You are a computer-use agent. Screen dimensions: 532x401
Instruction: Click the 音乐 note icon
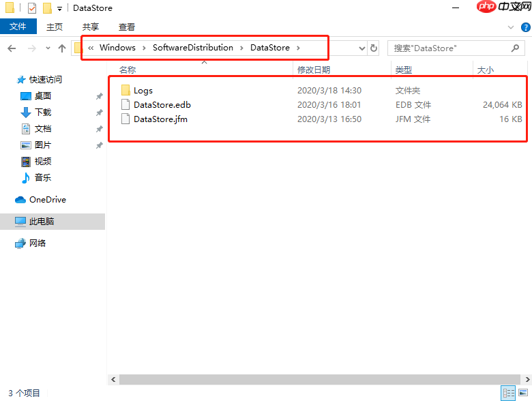point(26,177)
